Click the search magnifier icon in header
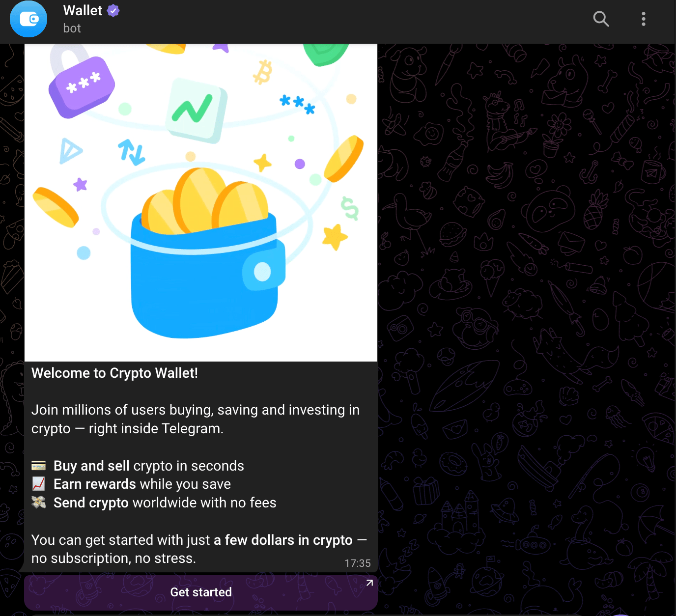The image size is (676, 616). click(x=601, y=19)
